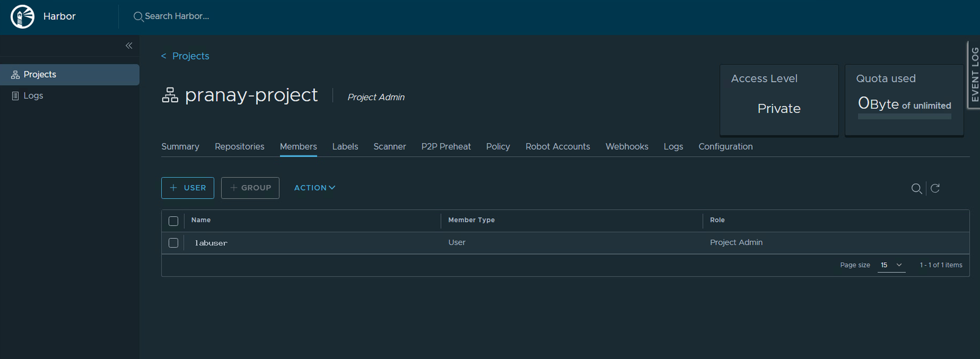The image size is (980, 359).
Task: Click the Project Admin role cell
Action: click(736, 243)
